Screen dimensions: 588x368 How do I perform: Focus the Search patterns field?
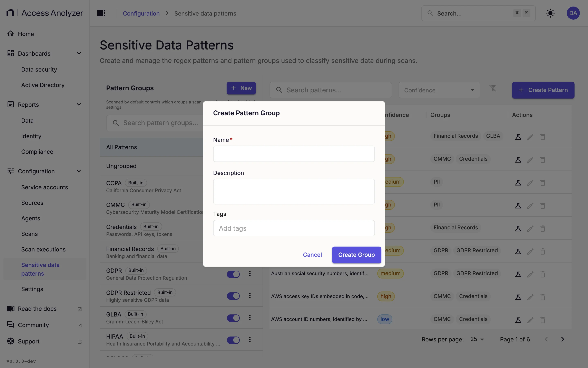pyautogui.click(x=331, y=90)
